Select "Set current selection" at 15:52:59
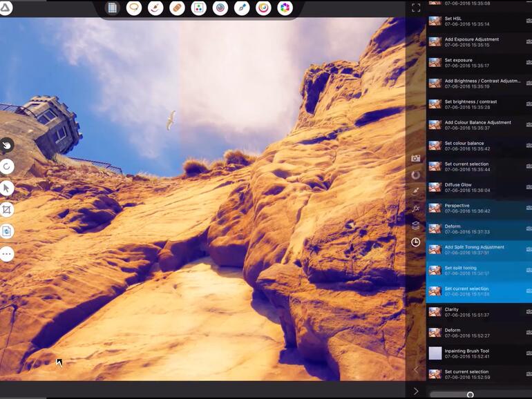The height and width of the screenshot is (399, 532). point(479,374)
